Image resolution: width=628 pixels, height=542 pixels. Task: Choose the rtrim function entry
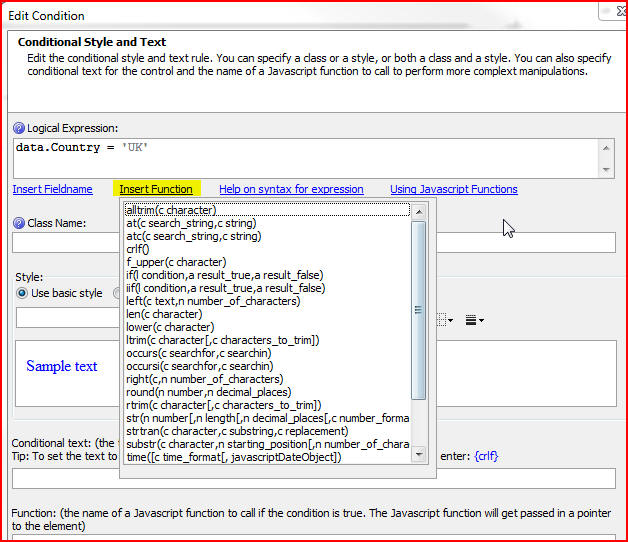click(x=267, y=405)
